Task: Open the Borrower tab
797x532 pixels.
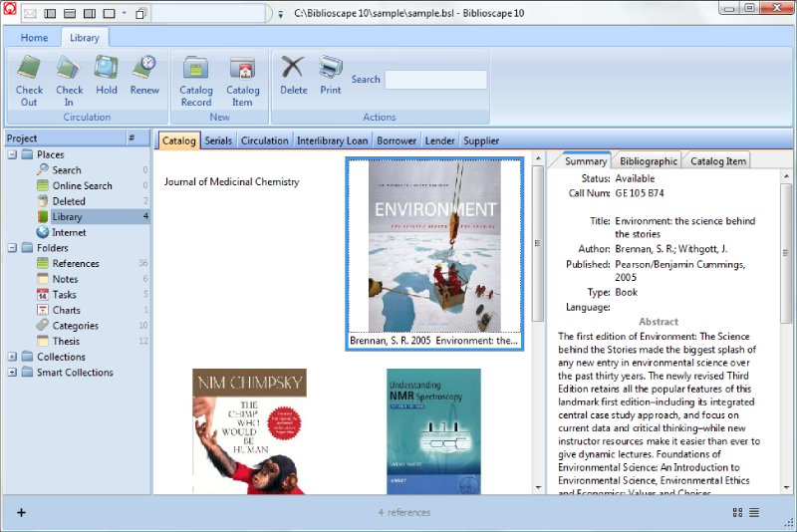Action: click(x=397, y=140)
